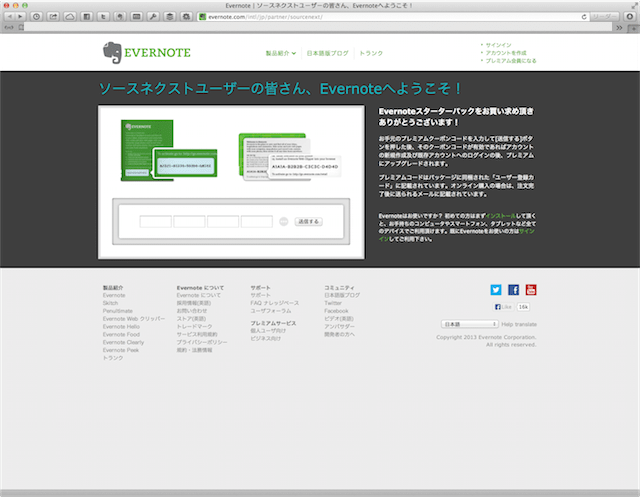Click the Facebook Like button
Viewport: 640px width, 497px height.
pos(503,307)
